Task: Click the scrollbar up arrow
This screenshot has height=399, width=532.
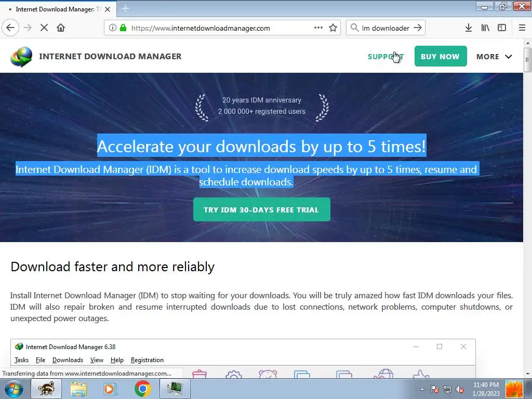Action: pyautogui.click(x=527, y=44)
